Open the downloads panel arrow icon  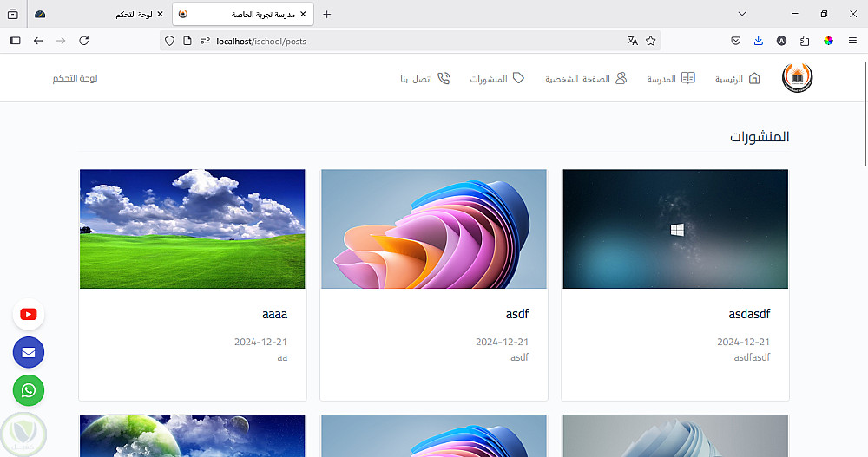click(x=759, y=41)
